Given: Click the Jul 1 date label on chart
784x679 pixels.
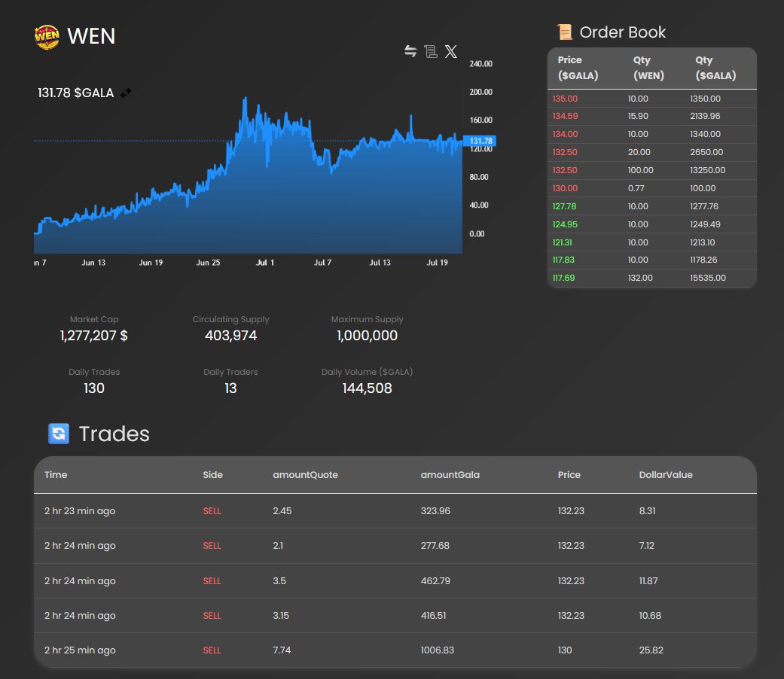Looking at the screenshot, I should (265, 262).
